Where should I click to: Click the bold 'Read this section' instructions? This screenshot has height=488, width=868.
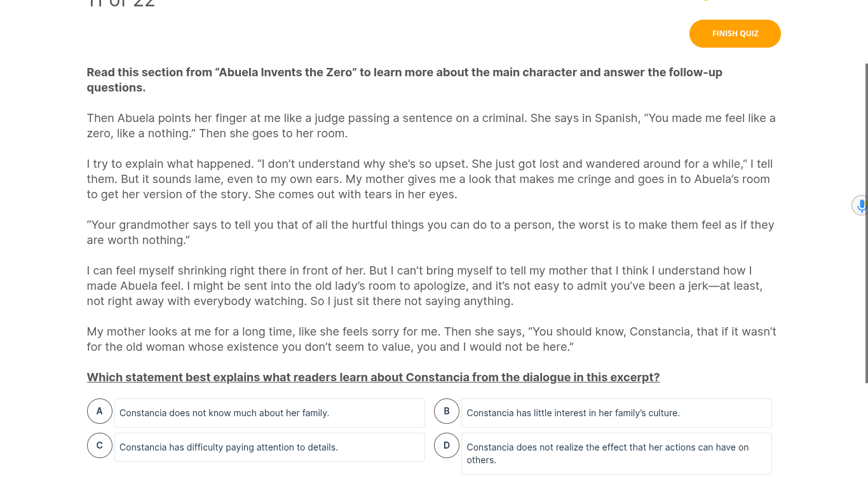[404, 80]
